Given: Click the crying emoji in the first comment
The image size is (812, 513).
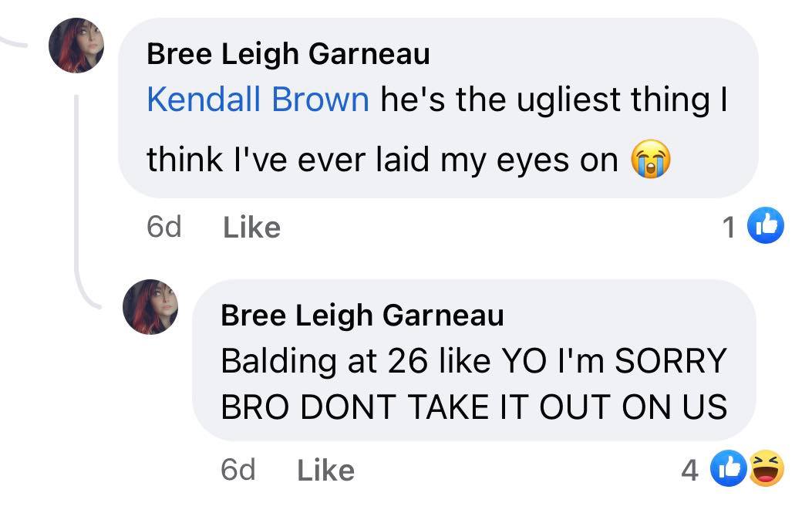Looking at the screenshot, I should 650,160.
